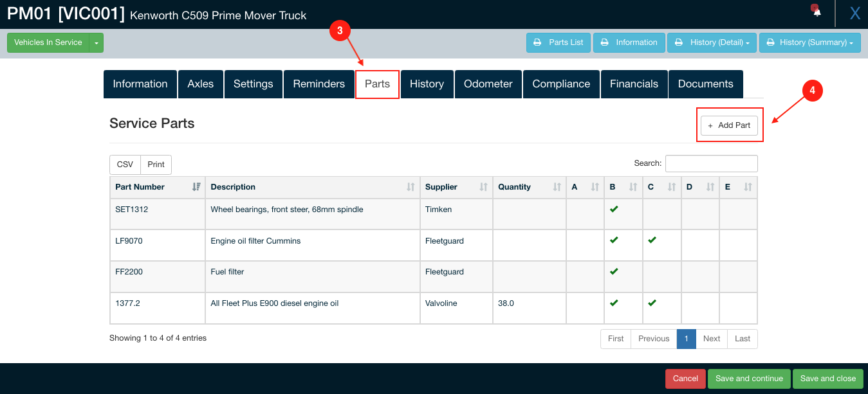Open the History (Detail) dropdown
The height and width of the screenshot is (394, 868).
click(712, 42)
